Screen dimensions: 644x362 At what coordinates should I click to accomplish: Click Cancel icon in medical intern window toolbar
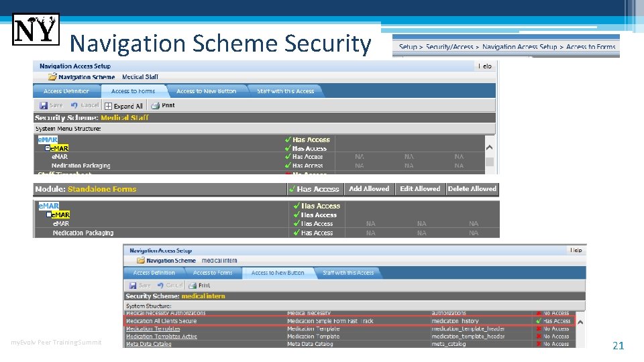pos(160,286)
